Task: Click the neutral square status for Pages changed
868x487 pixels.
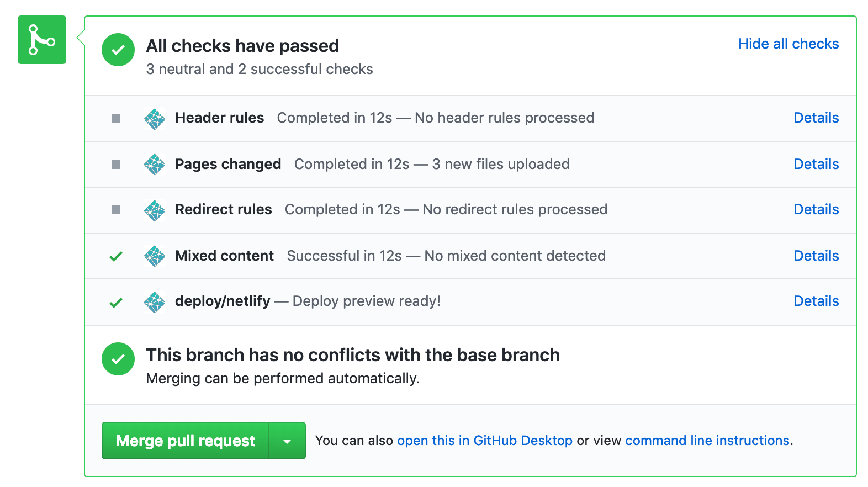Action: [116, 165]
